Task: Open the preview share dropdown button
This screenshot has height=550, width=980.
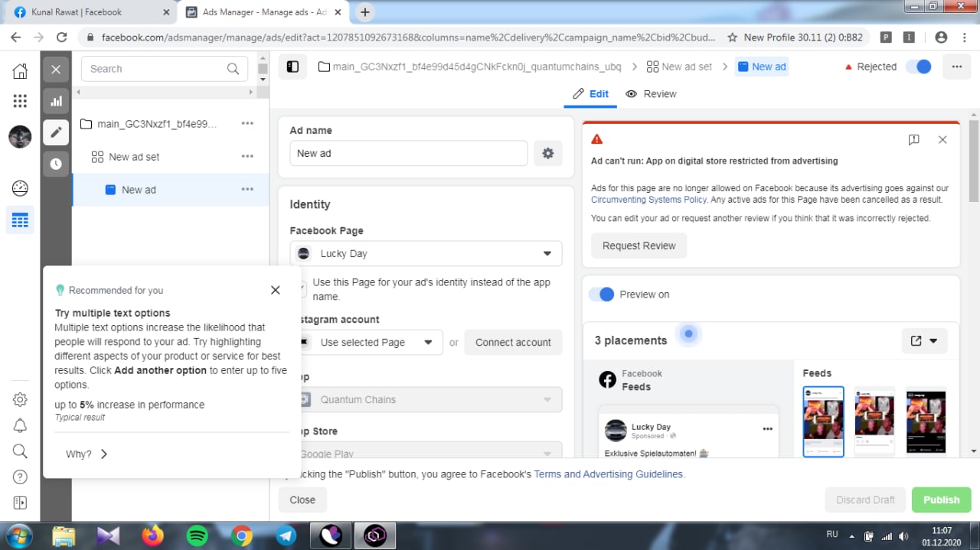Action: [924, 340]
